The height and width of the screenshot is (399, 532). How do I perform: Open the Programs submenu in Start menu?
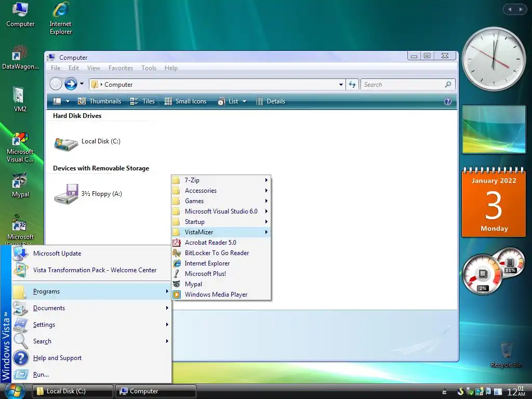tap(91, 291)
